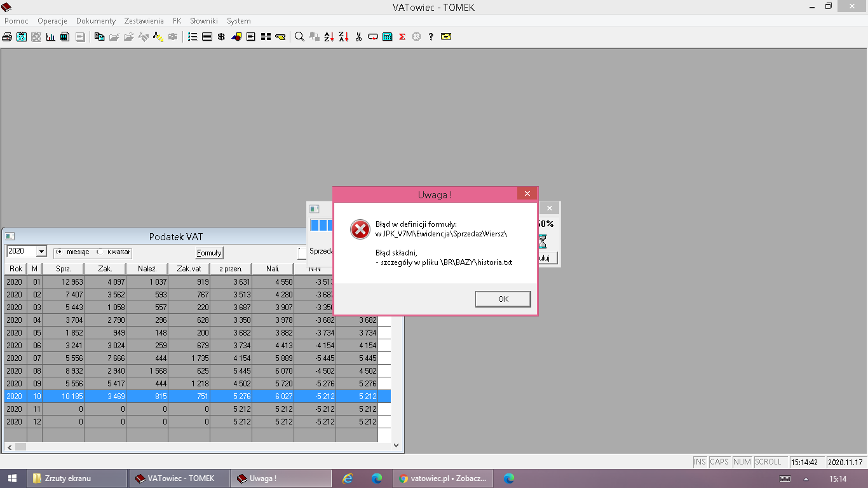Open the Słowniki menu
This screenshot has width=868, height=488.
coord(204,21)
